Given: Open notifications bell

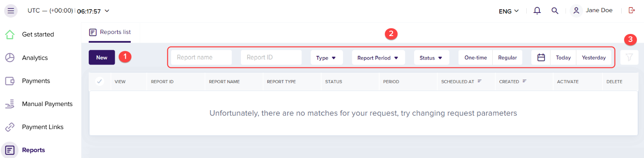Looking at the screenshot, I should tap(537, 11).
